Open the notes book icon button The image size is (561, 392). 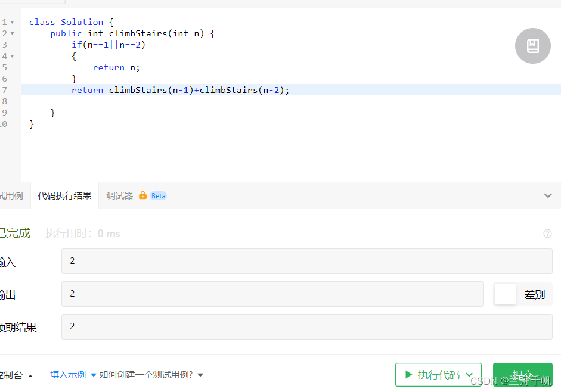coord(532,46)
